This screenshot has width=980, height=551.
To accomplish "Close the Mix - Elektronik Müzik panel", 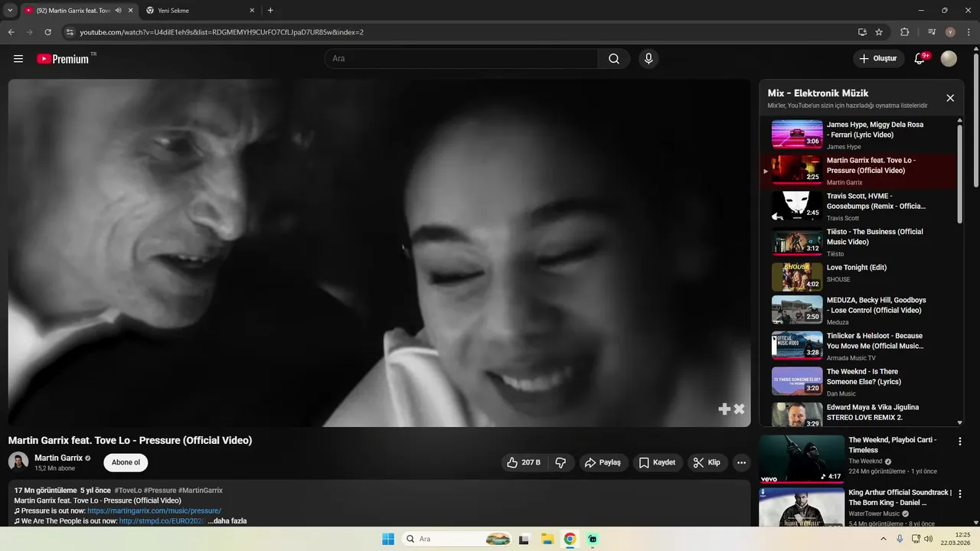I will point(950,98).
